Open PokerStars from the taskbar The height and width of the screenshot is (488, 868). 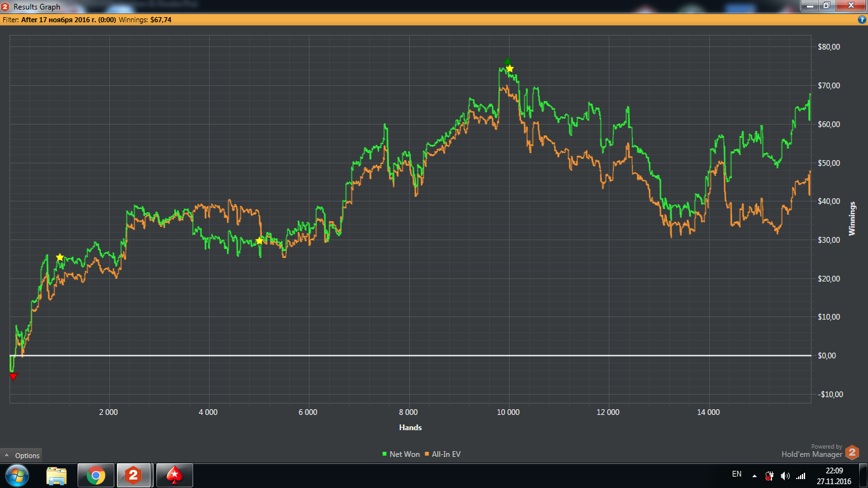(x=174, y=475)
